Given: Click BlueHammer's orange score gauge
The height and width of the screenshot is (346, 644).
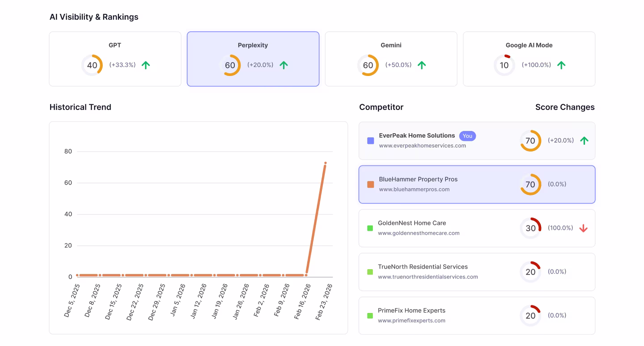Looking at the screenshot, I should click(x=530, y=184).
